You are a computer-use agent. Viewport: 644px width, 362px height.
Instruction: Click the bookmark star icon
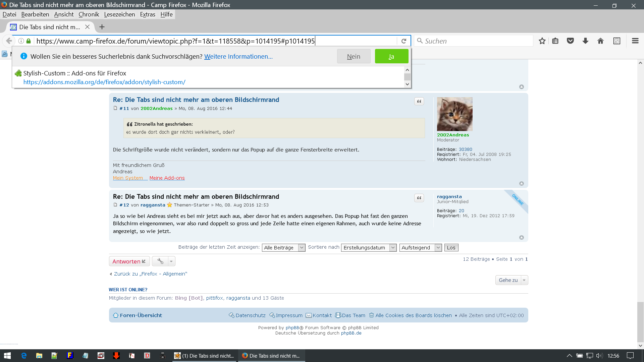(x=542, y=41)
